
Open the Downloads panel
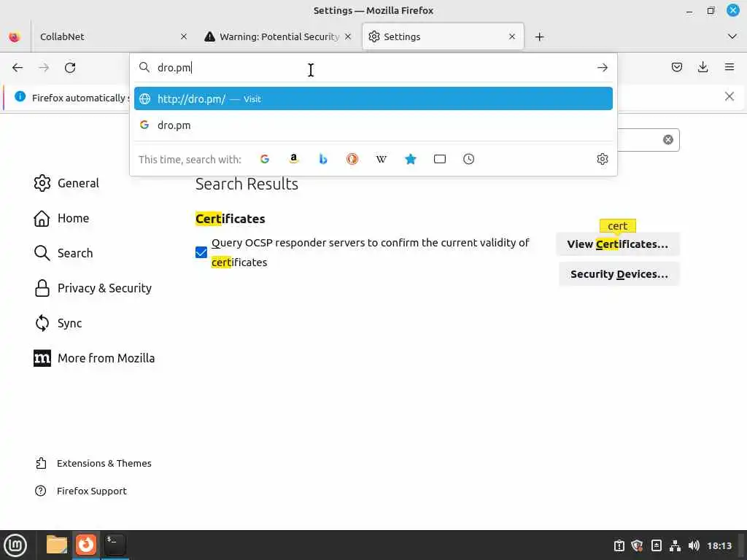pyautogui.click(x=703, y=67)
